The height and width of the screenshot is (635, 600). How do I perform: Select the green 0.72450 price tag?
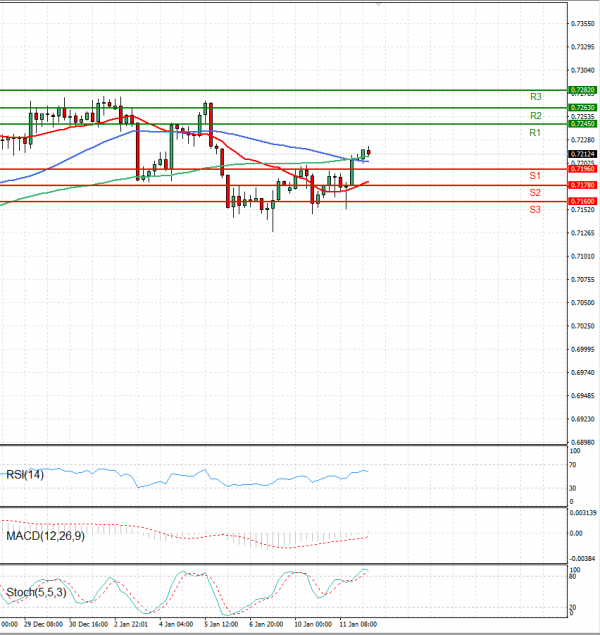[582, 124]
